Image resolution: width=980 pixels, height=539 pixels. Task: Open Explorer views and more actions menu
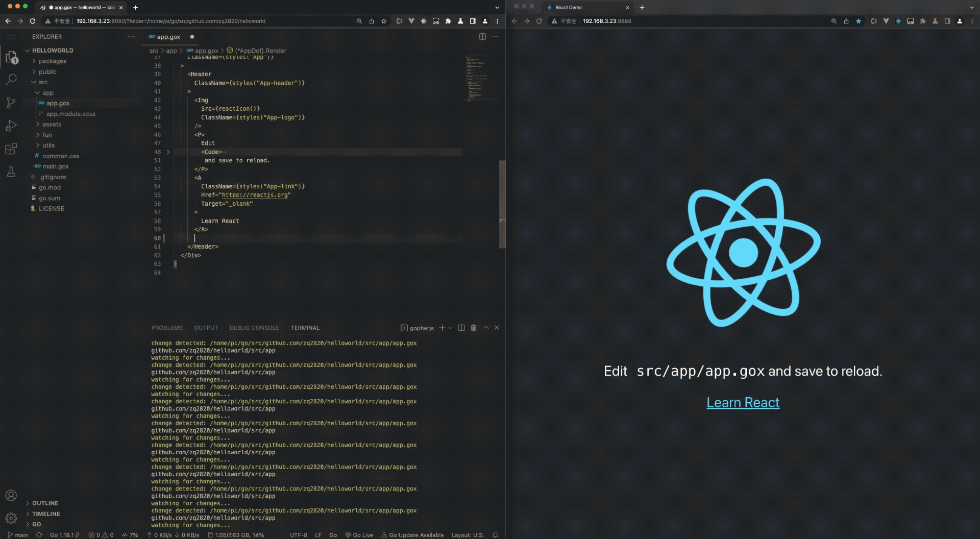coord(131,37)
